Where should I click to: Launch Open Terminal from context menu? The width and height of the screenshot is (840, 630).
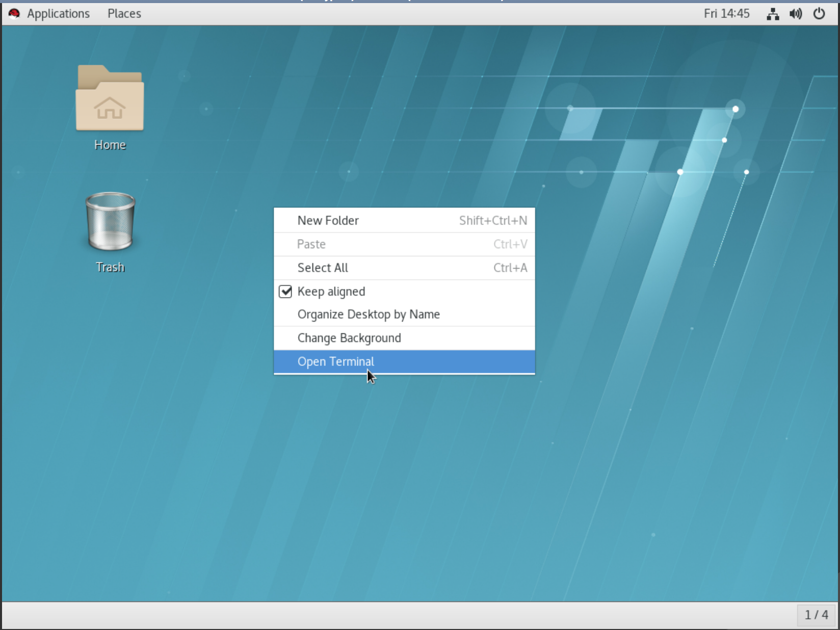coord(336,361)
